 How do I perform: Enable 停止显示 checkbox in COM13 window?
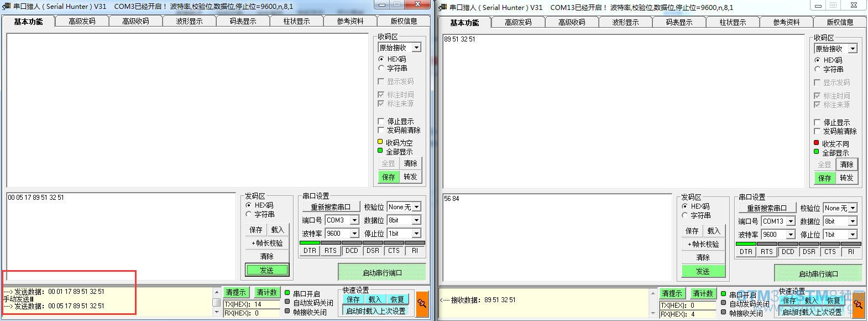pos(817,122)
